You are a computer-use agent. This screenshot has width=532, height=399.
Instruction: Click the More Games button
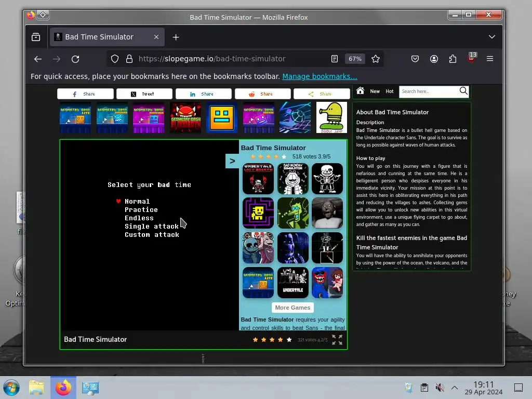coord(292,308)
